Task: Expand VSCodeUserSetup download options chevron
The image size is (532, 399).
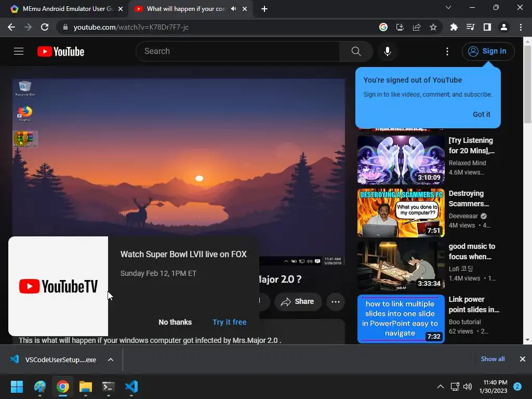Action: (x=111, y=360)
